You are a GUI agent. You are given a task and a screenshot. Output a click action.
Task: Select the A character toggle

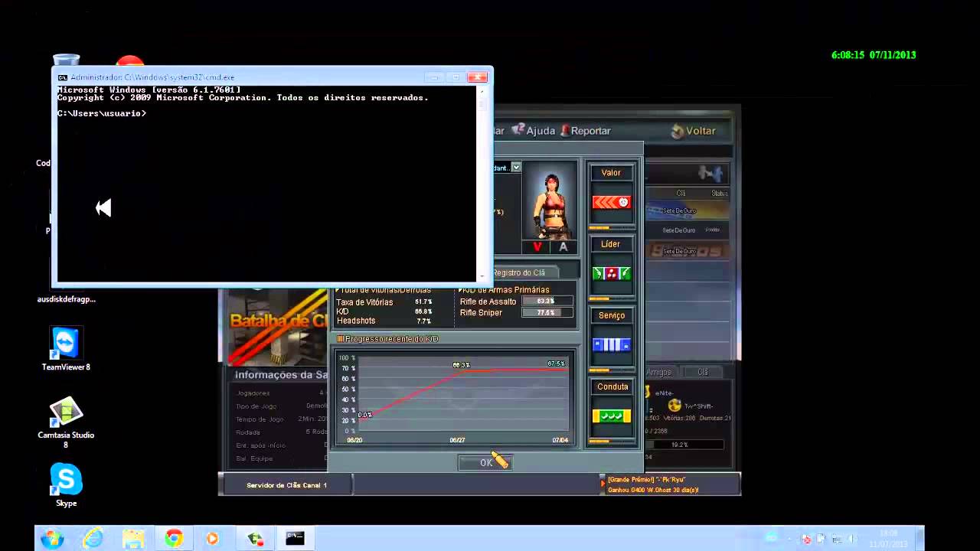pyautogui.click(x=563, y=246)
